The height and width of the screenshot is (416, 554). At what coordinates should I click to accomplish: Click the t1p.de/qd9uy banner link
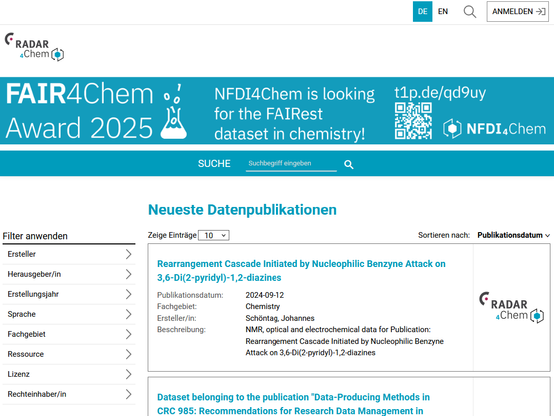point(440,93)
